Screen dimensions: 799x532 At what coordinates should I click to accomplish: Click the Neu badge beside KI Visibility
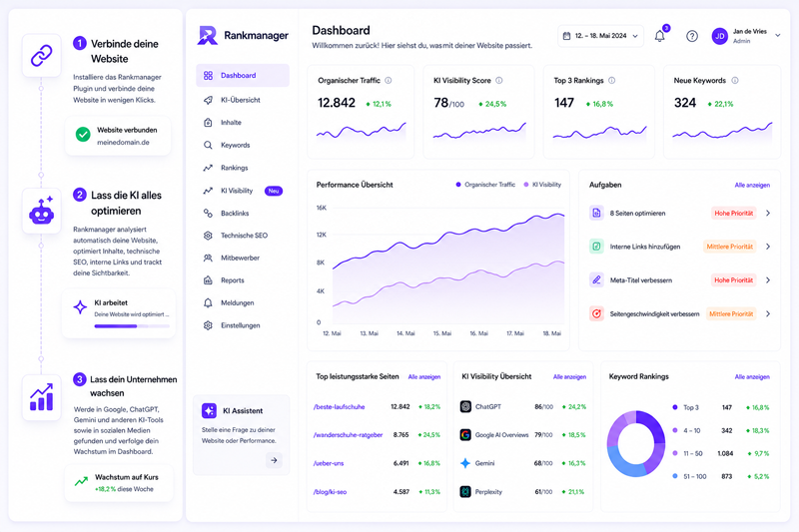274,191
